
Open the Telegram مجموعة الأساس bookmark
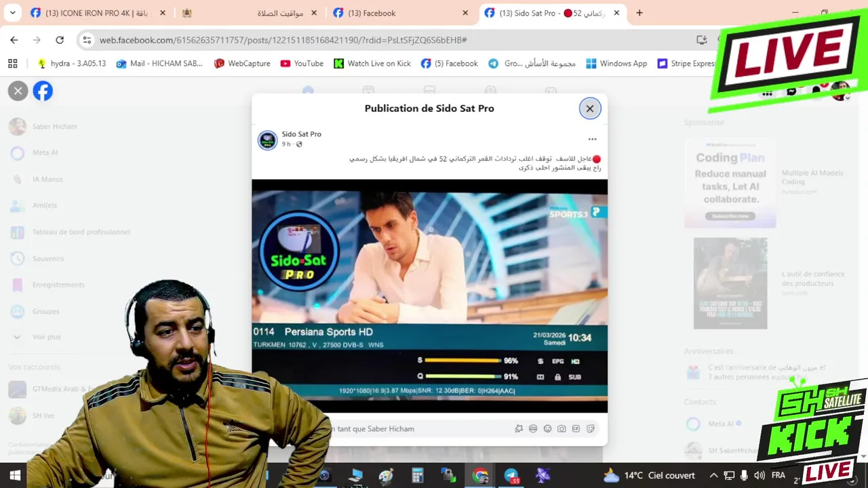pos(532,63)
